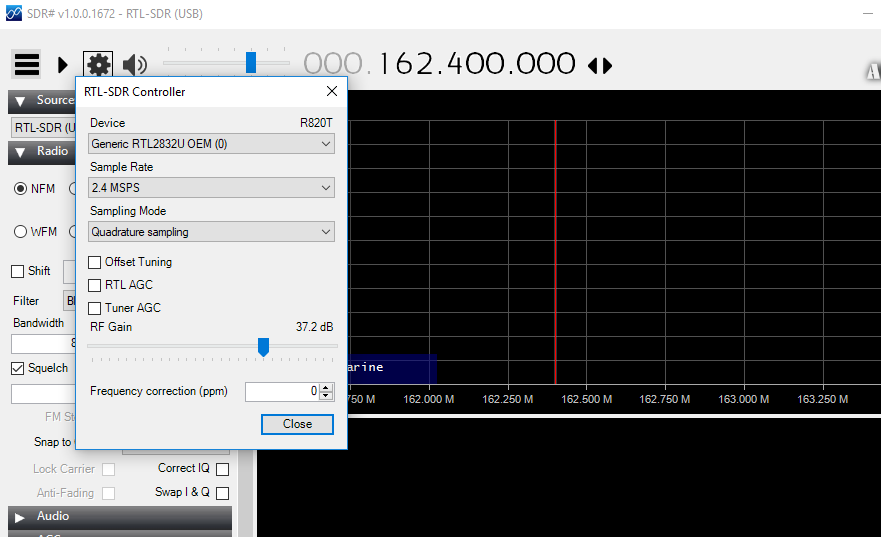
Task: Minimize the SDR# window
Action: click(x=868, y=13)
